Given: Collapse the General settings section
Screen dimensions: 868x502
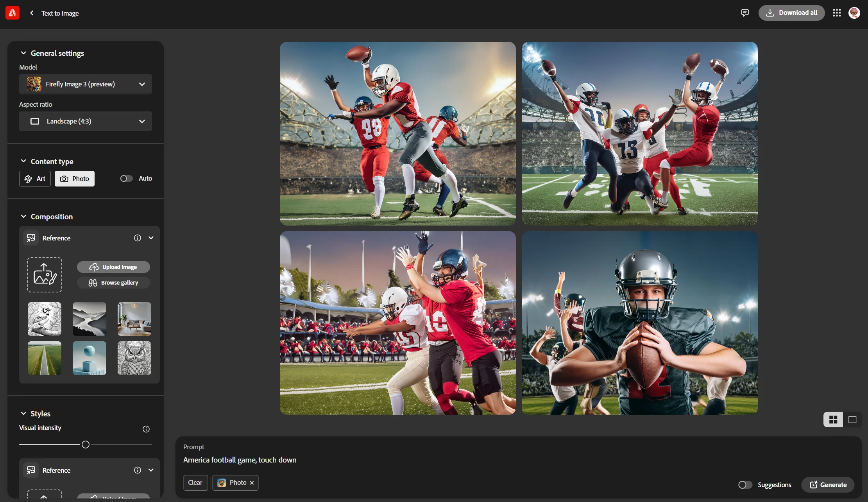Looking at the screenshot, I should pos(23,53).
